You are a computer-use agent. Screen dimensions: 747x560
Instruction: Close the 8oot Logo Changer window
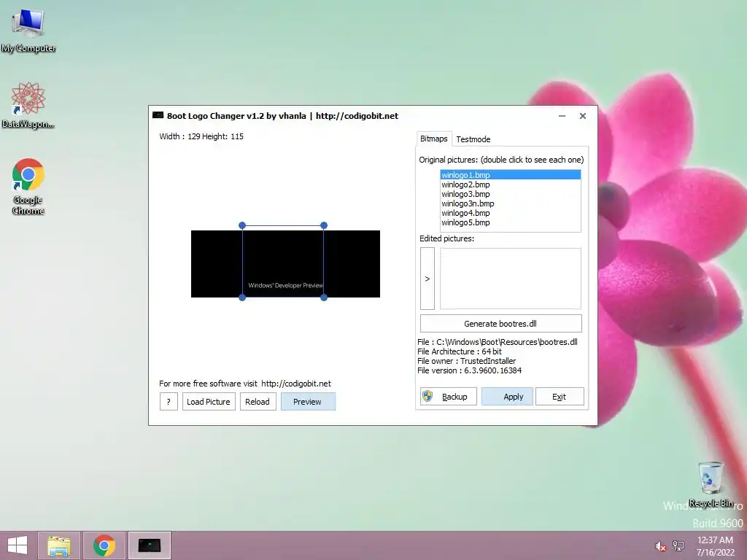click(583, 116)
